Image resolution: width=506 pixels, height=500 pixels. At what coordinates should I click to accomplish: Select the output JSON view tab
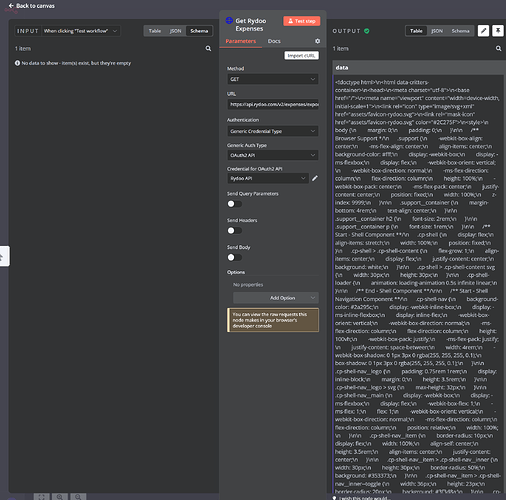tap(437, 31)
